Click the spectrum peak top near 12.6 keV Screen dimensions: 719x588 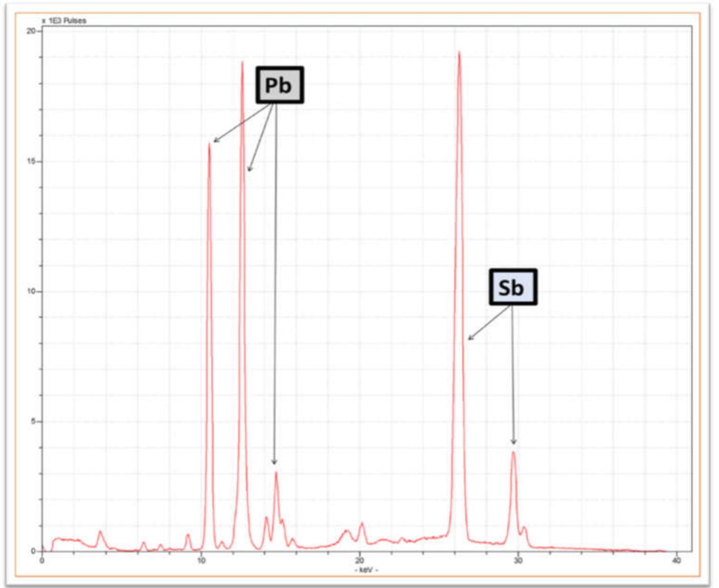click(x=242, y=63)
